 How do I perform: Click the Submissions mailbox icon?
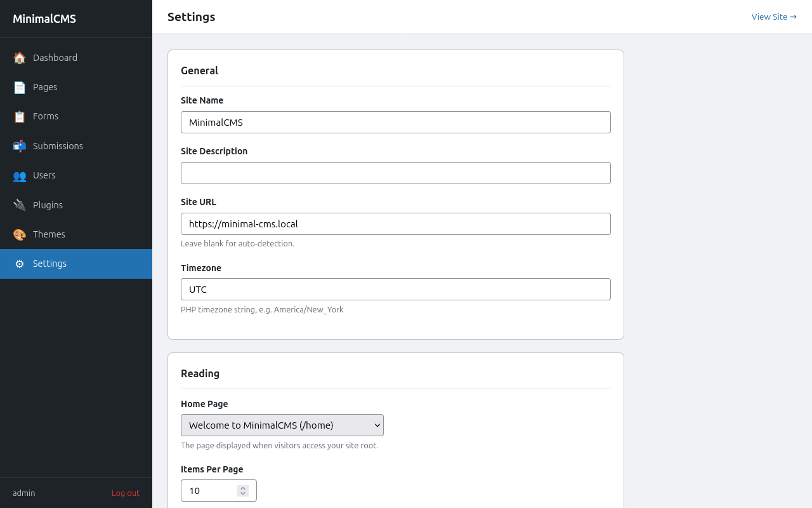[20, 146]
